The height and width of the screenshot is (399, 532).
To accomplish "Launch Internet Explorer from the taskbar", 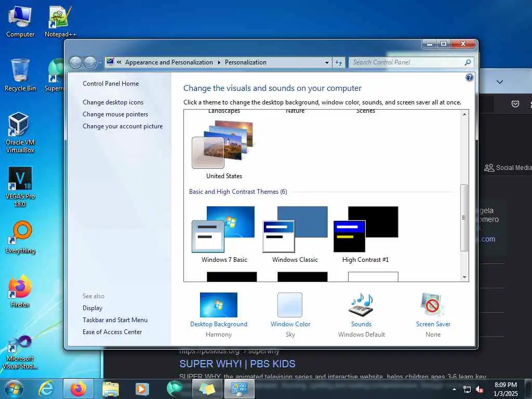I will 46,389.
